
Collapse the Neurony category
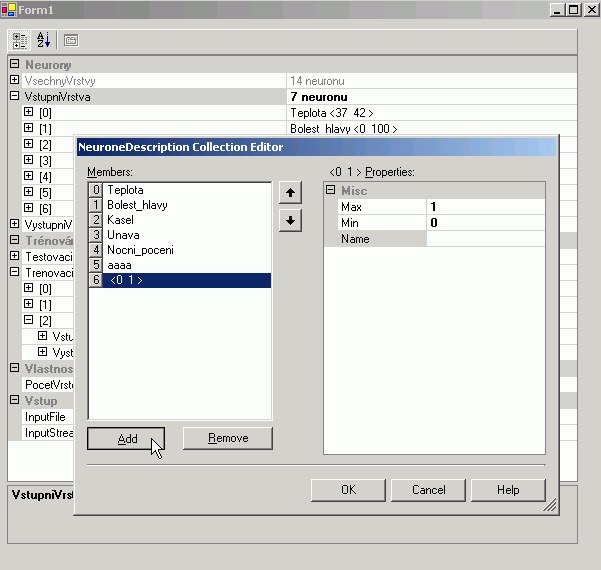pos(14,65)
